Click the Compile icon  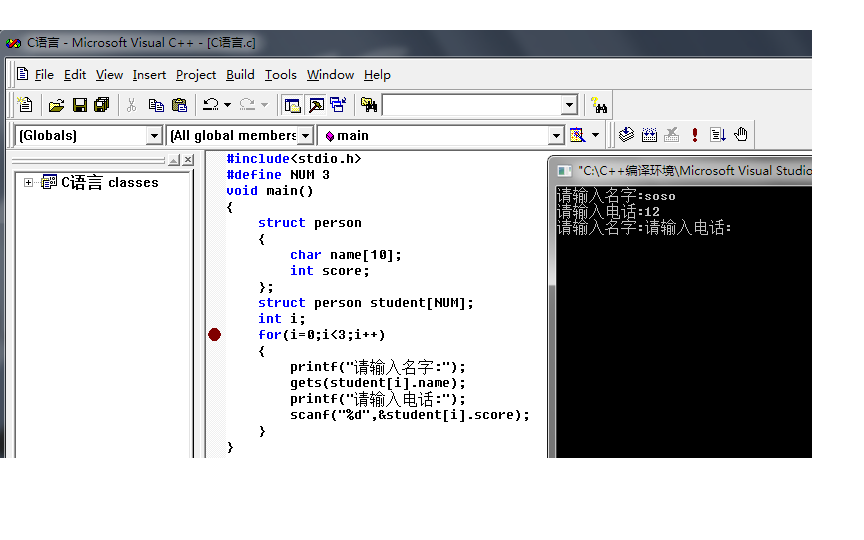[x=626, y=134]
